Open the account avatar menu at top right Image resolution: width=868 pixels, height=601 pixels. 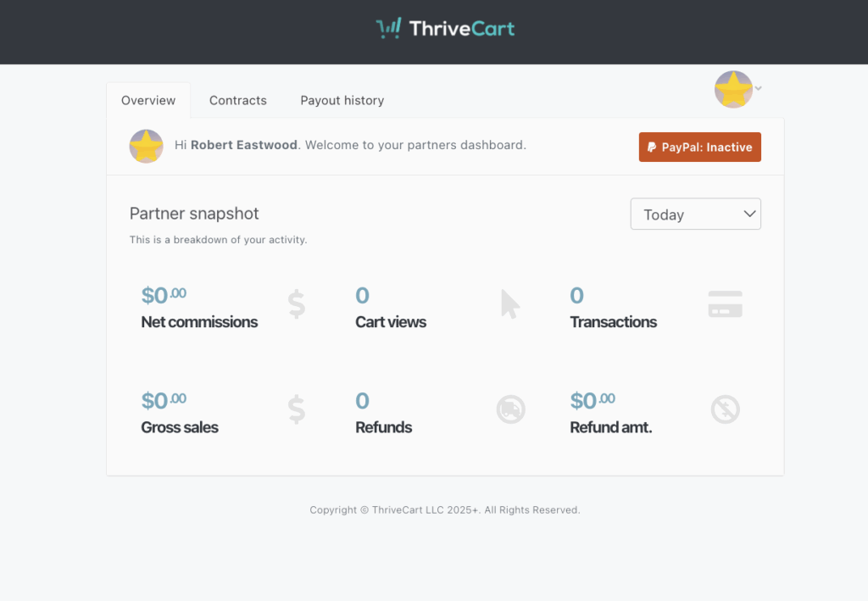[x=733, y=89]
